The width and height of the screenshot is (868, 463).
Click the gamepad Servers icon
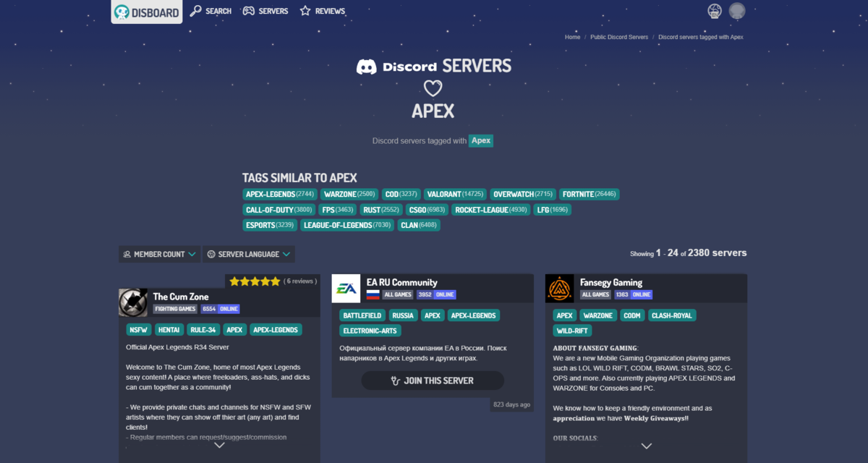(x=248, y=11)
